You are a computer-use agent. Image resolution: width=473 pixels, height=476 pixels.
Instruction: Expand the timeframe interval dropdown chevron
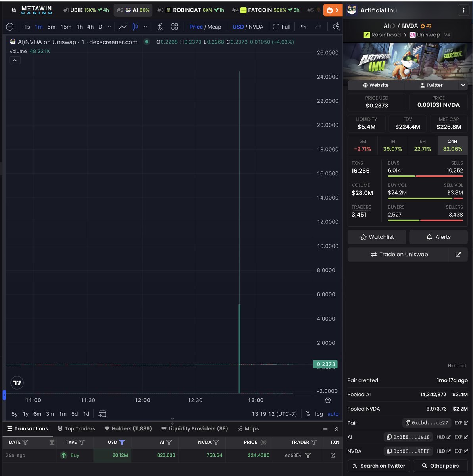point(109,27)
